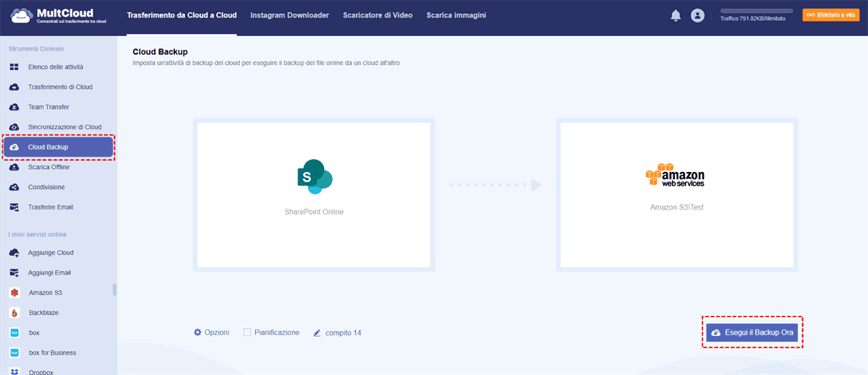Click the Cloud Backup page heading

[x=161, y=52]
